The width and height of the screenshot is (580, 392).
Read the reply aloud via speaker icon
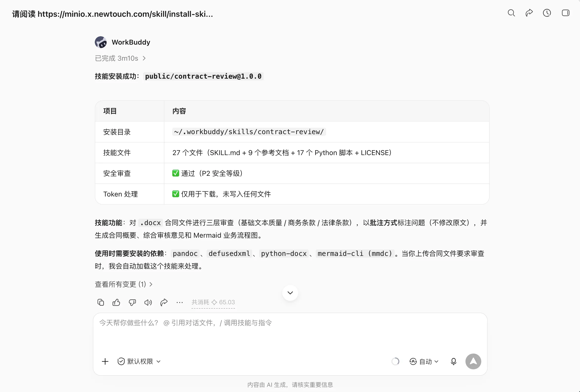click(x=148, y=302)
